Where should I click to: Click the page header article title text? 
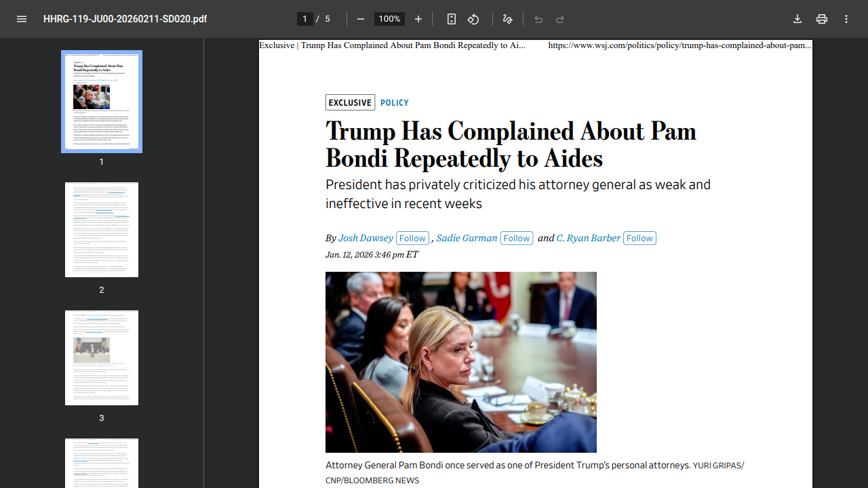coord(392,45)
